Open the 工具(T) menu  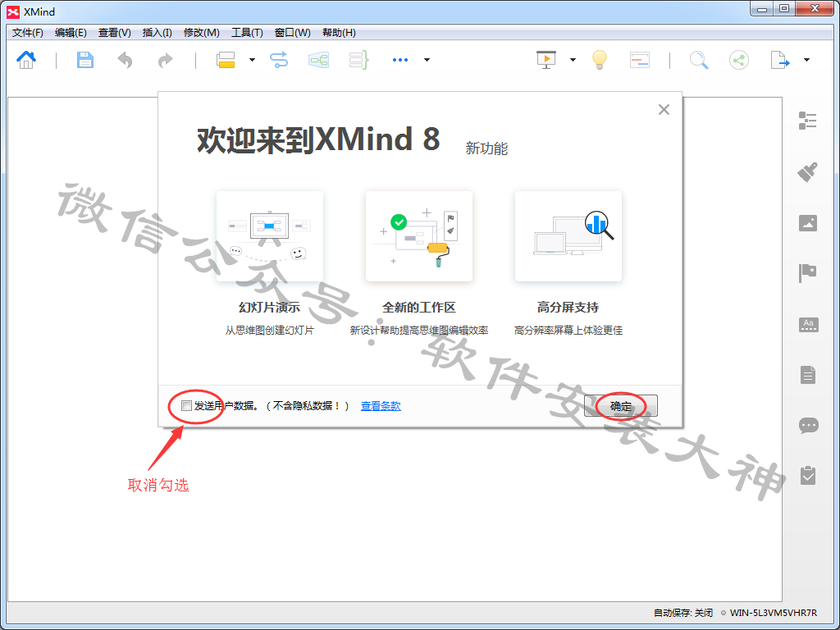click(x=247, y=33)
